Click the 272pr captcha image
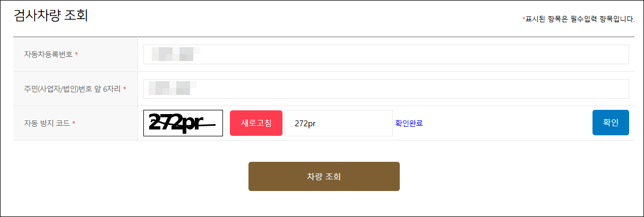The width and height of the screenshot is (644, 217). [183, 123]
